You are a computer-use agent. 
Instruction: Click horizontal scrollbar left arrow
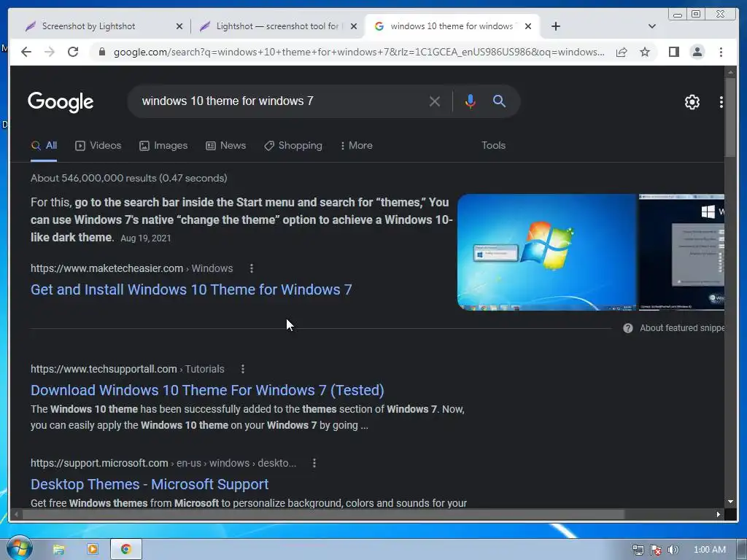pos(17,514)
